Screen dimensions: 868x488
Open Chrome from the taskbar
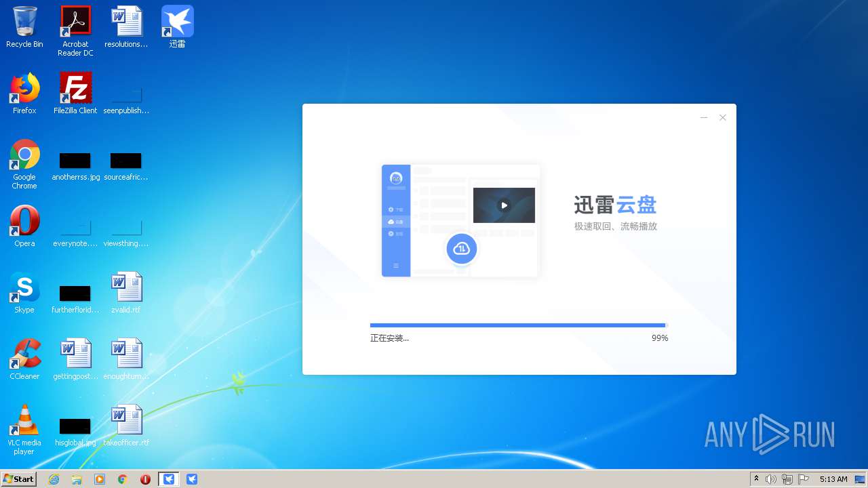[x=123, y=479]
